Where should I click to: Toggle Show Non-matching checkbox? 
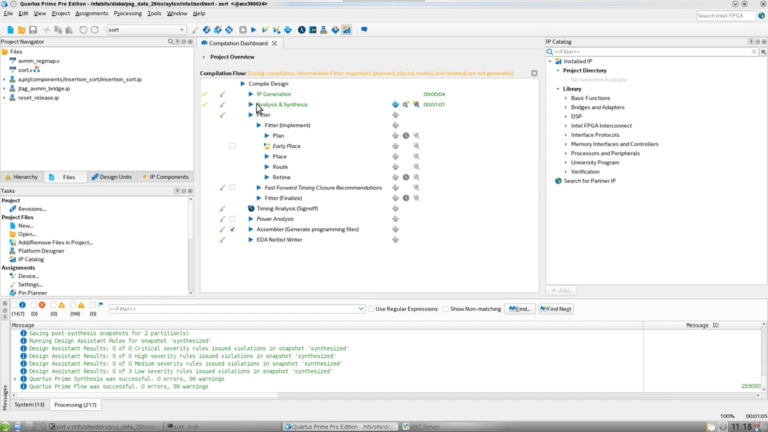(x=445, y=309)
